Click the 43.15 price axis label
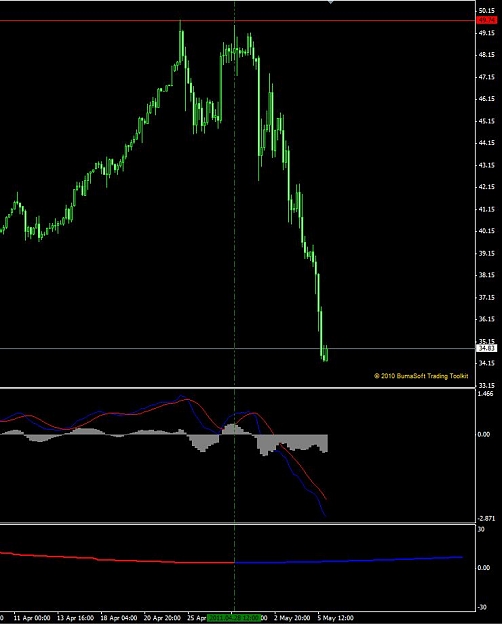502x625 pixels. pyautogui.click(x=487, y=165)
